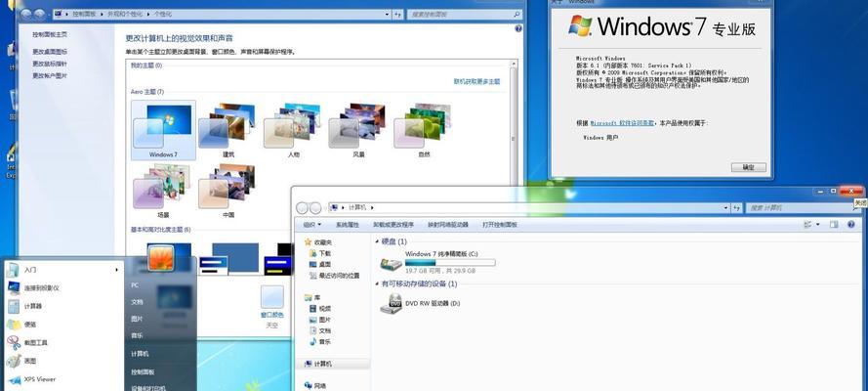868x391 pixels.
Task: Open 窗口颜色 (Window Color) setting
Action: [x=271, y=304]
